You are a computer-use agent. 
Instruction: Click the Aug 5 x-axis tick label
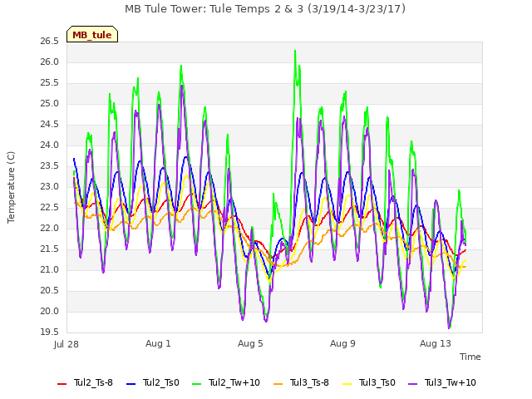[250, 343]
